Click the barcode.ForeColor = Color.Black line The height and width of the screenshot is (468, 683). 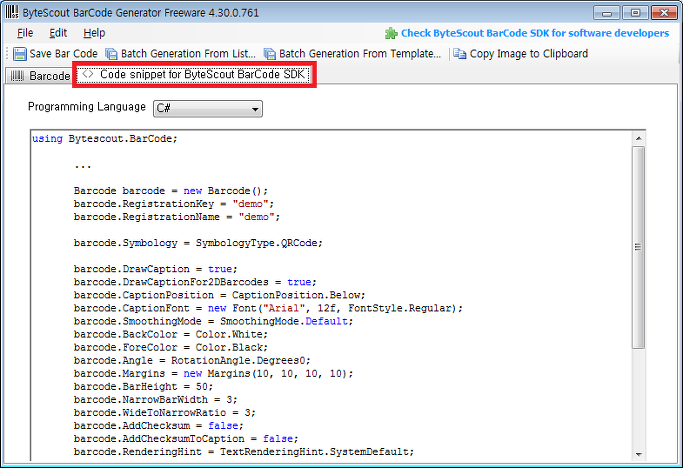(171, 348)
